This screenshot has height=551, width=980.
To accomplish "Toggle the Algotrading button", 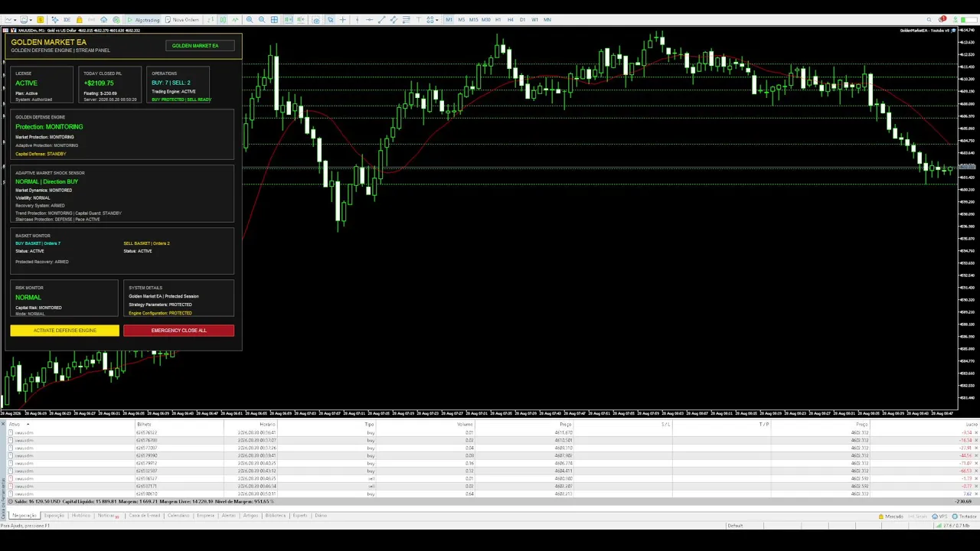I will 142,20.
